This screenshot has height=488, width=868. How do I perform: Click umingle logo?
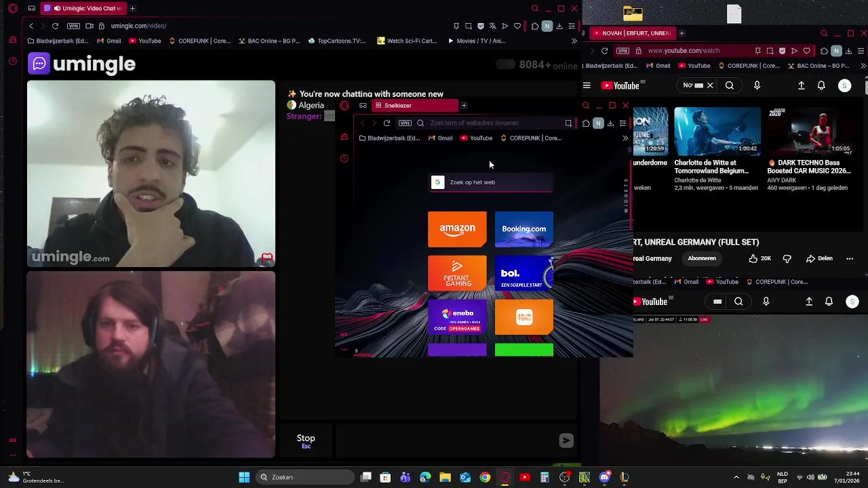pyautogui.click(x=82, y=64)
